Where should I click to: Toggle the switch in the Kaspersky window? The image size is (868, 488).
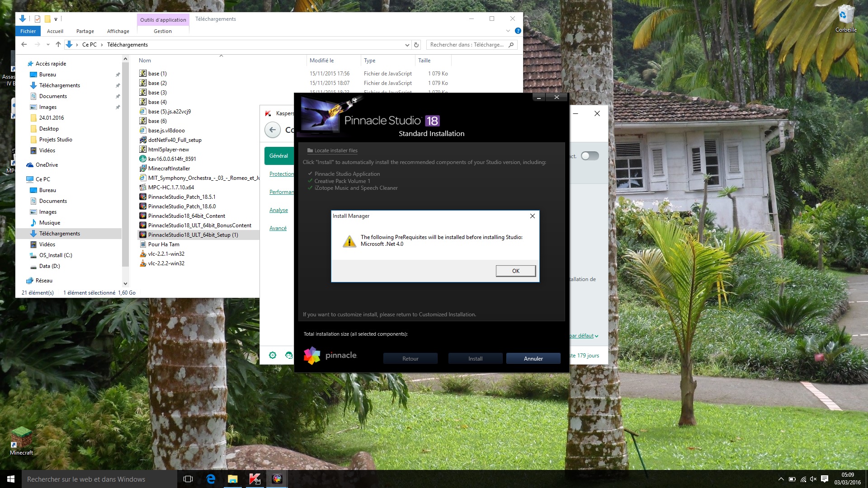(x=590, y=156)
